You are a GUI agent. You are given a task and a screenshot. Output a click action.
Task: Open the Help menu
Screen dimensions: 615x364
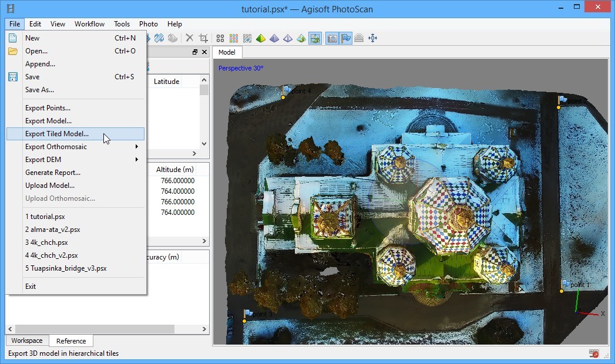pos(174,24)
